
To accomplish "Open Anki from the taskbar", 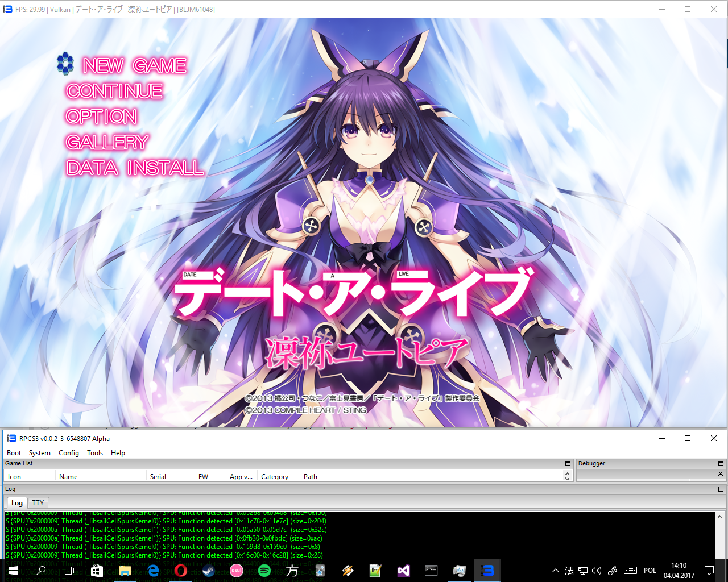I will coord(320,571).
